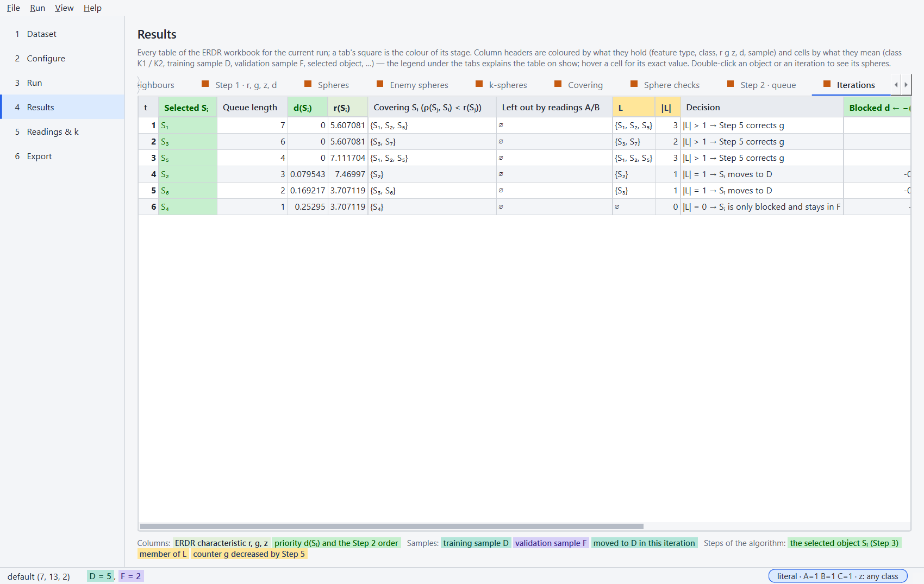Viewport: 924px width, 584px height.
Task: Click the Queue length column header
Action: pyautogui.click(x=252, y=108)
